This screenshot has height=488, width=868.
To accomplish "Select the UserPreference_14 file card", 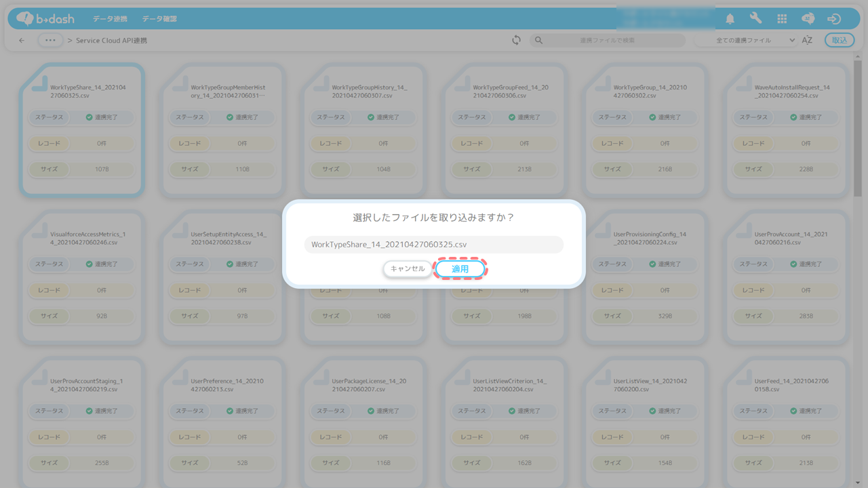I will click(x=223, y=423).
